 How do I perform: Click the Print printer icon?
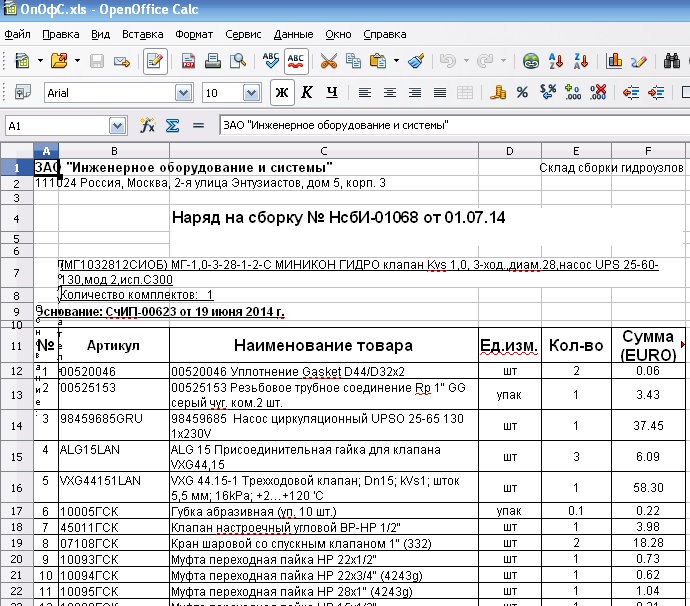click(213, 61)
